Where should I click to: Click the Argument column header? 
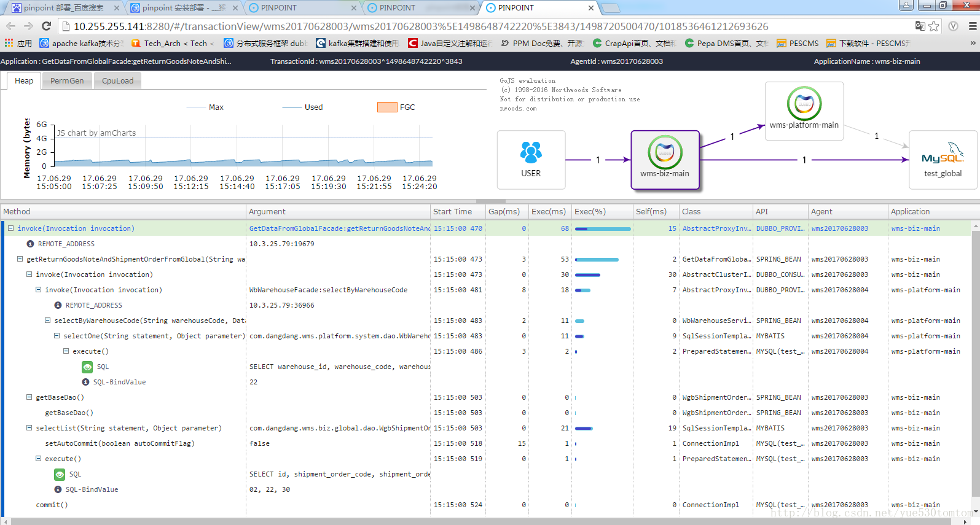point(338,211)
